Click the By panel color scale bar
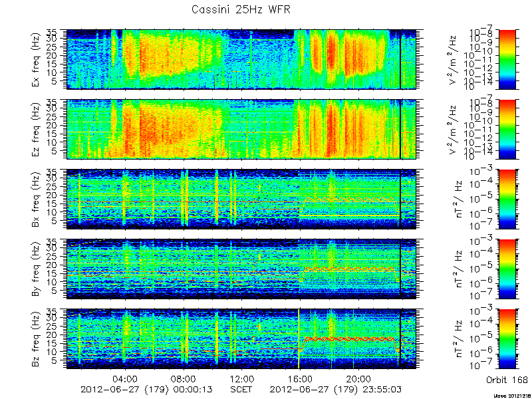 pos(507,269)
